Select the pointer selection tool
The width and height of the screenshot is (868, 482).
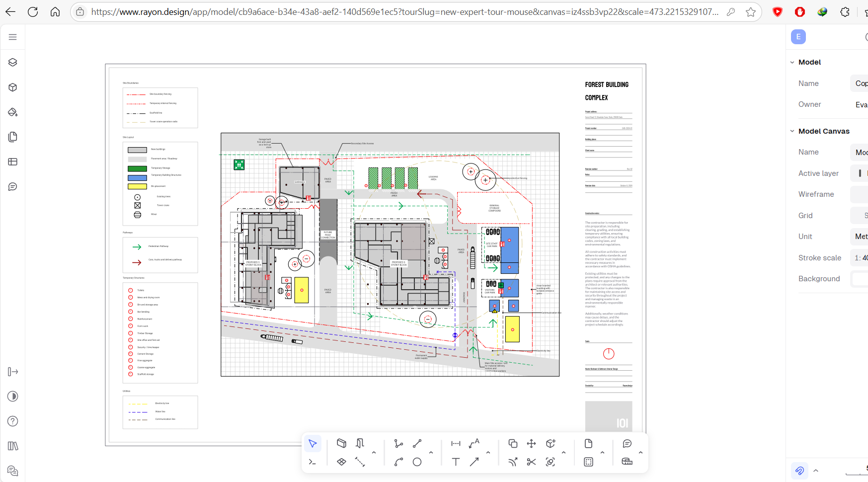click(x=313, y=443)
